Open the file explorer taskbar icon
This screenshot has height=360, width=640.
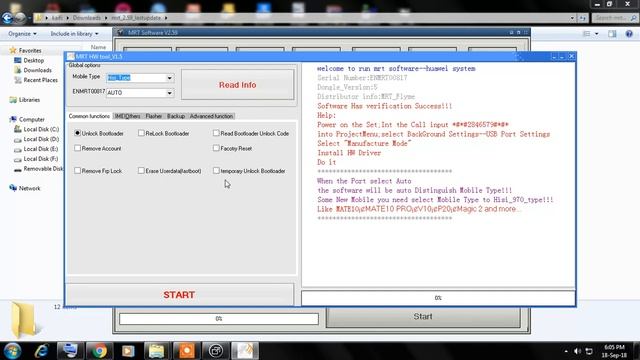(x=156, y=351)
